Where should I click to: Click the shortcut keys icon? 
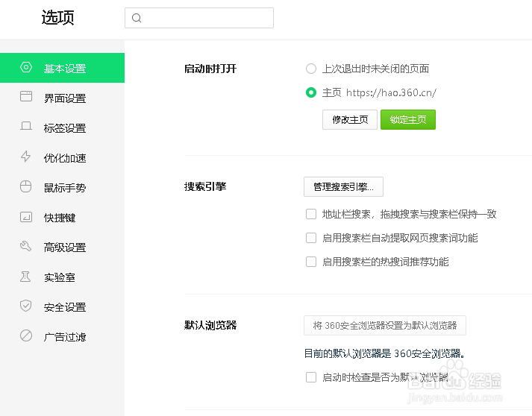(x=26, y=217)
